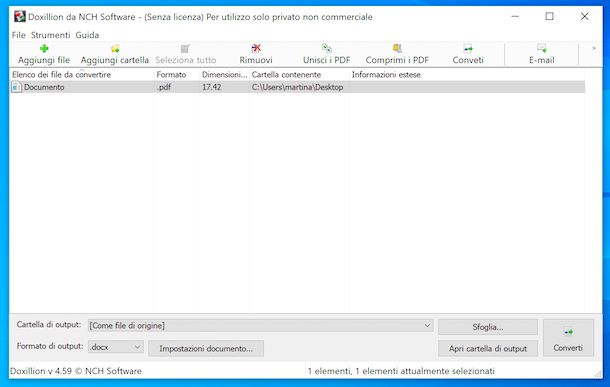Viewport: 610px width, 387px height.
Task: Open the File menu
Action: point(18,35)
